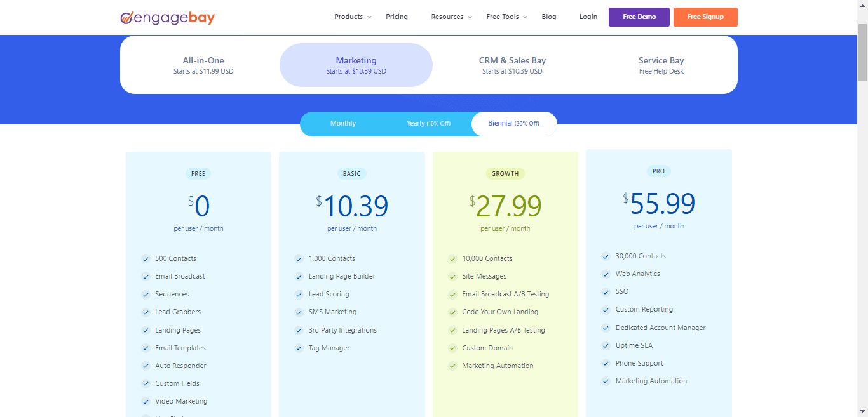Click the checkmark icon beside Landing Pages
Image resolution: width=868 pixels, height=417 pixels.
146,330
